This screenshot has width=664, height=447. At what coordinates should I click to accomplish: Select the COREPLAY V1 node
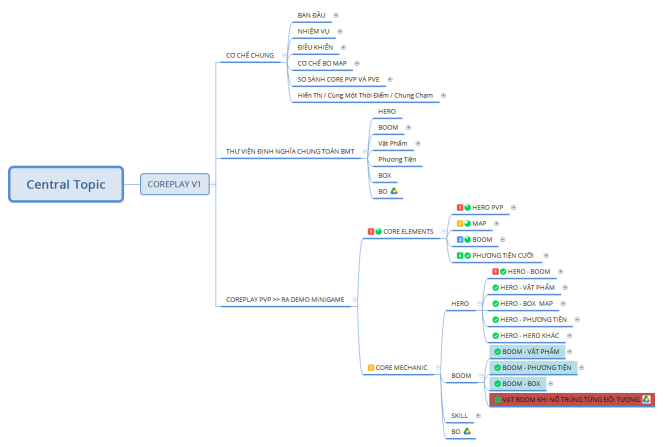(x=174, y=184)
